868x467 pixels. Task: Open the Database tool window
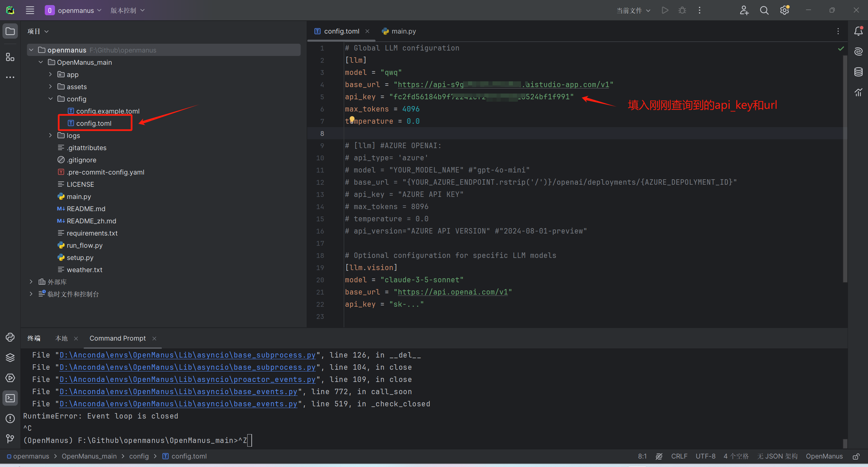coord(858,72)
